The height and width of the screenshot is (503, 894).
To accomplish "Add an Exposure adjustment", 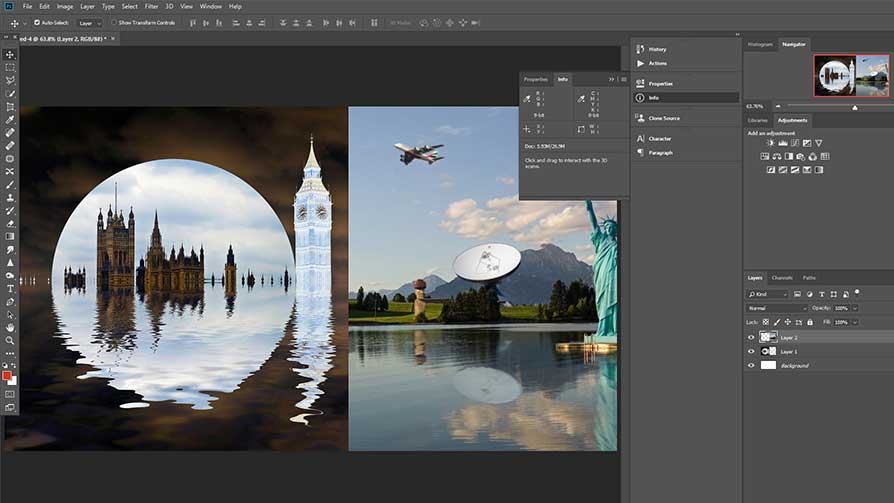I will click(x=807, y=143).
